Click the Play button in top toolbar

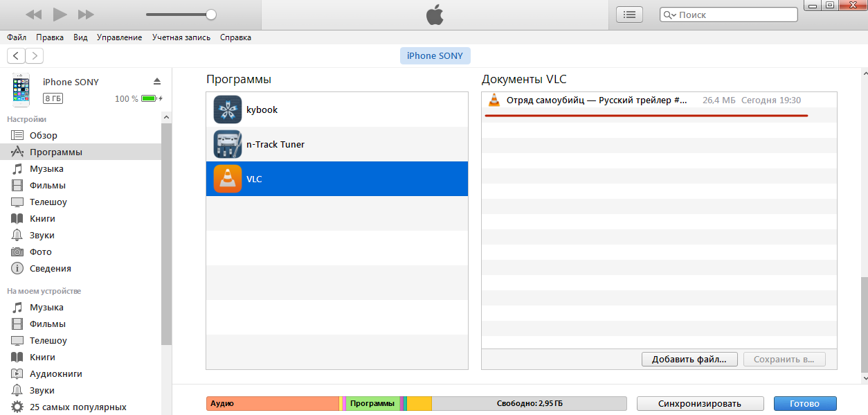[60, 14]
